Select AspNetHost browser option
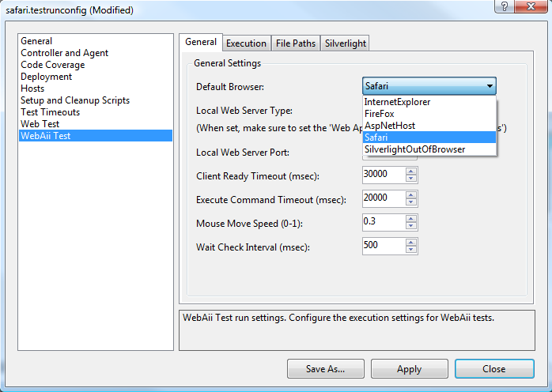The width and height of the screenshot is (552, 392). coord(389,126)
